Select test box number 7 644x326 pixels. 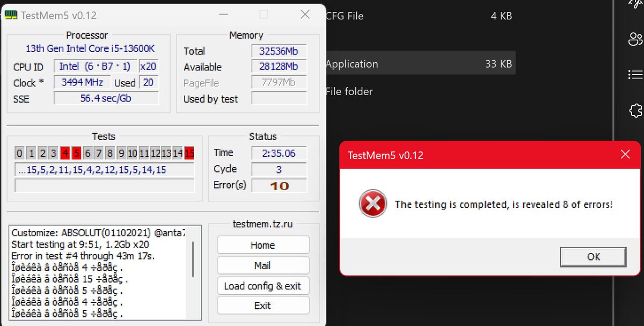pyautogui.click(x=99, y=153)
